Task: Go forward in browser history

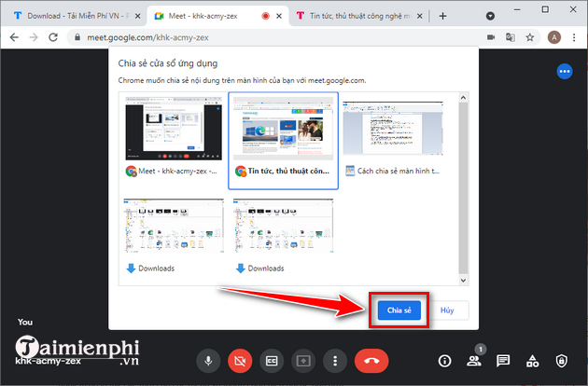Action: pyautogui.click(x=34, y=37)
